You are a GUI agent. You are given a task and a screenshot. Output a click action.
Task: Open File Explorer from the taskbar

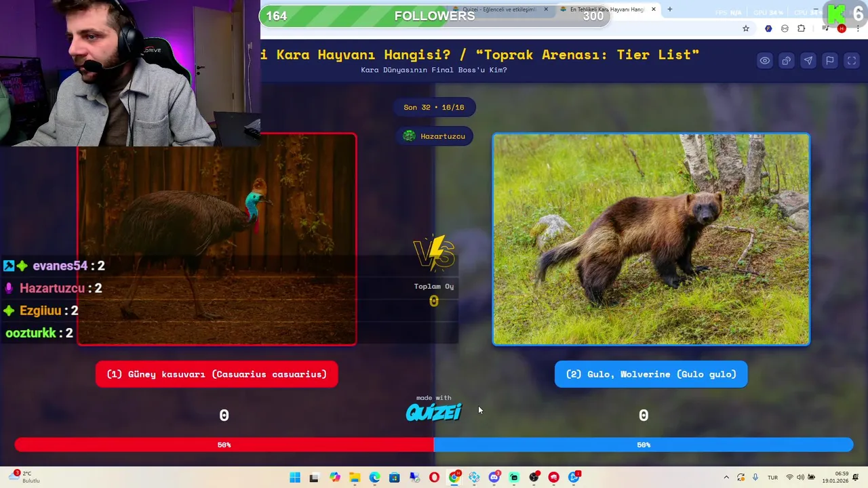[x=355, y=477]
